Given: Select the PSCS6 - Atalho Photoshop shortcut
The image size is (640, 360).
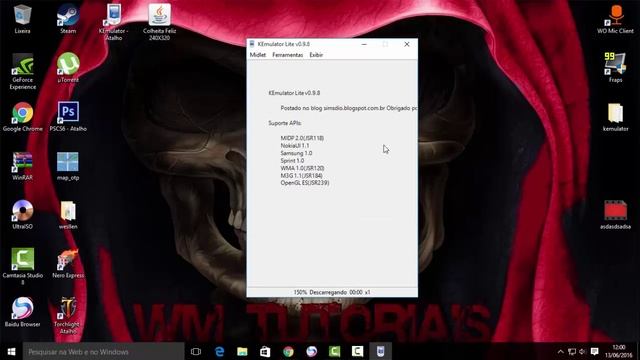Looking at the screenshot, I should [x=68, y=117].
